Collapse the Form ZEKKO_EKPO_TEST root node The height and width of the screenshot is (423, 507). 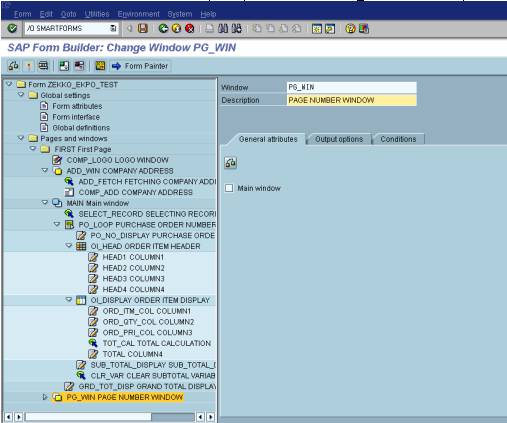tap(9, 84)
